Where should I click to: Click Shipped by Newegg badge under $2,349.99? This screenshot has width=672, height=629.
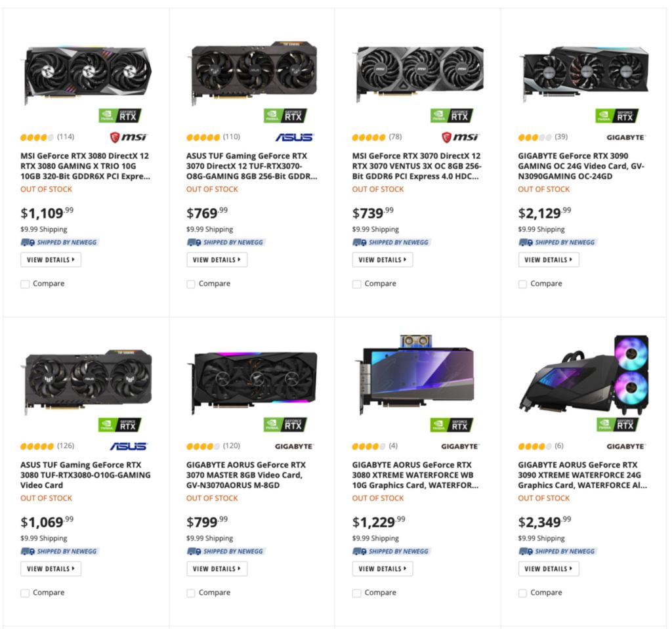point(558,552)
